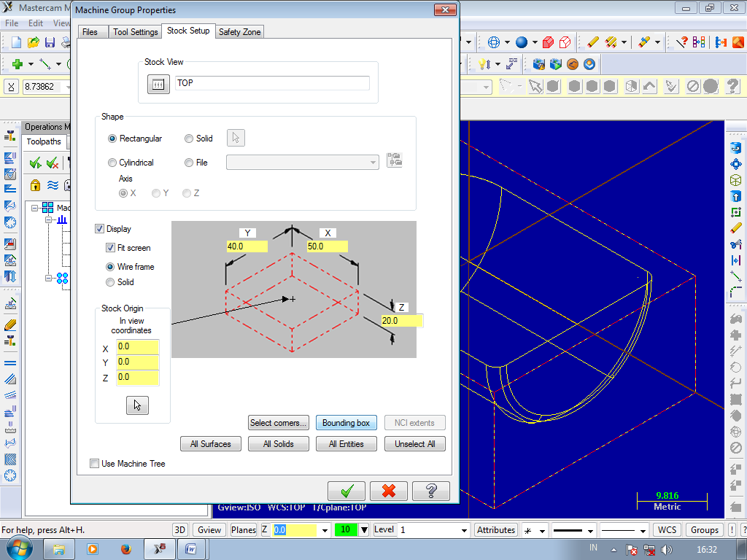Click the volume speaker tray icon
Image resolution: width=747 pixels, height=560 pixels.
tap(667, 550)
